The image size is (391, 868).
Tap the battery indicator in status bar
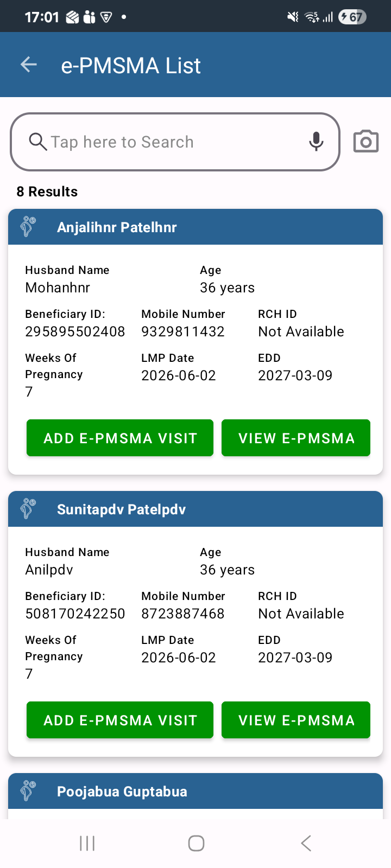[x=352, y=17]
